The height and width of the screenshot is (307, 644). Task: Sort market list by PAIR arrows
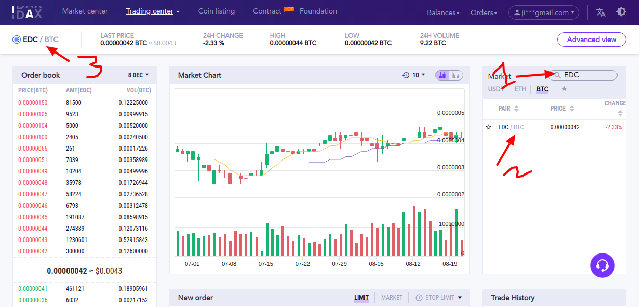click(516, 109)
